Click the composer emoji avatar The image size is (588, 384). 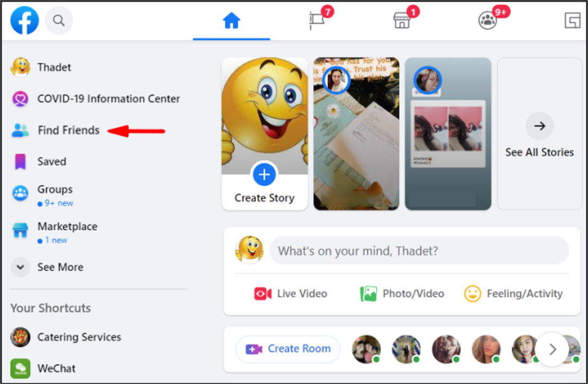click(249, 250)
